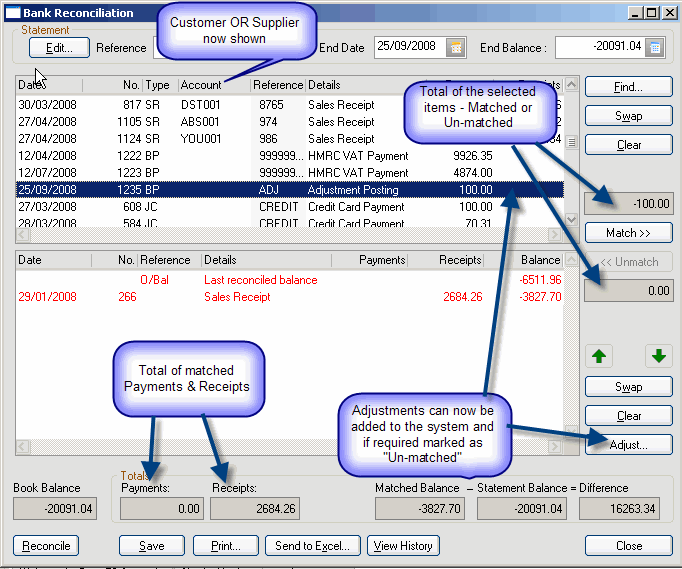Click the Statement Balance value field
The width and height of the screenshot is (682, 569).
(x=522, y=509)
